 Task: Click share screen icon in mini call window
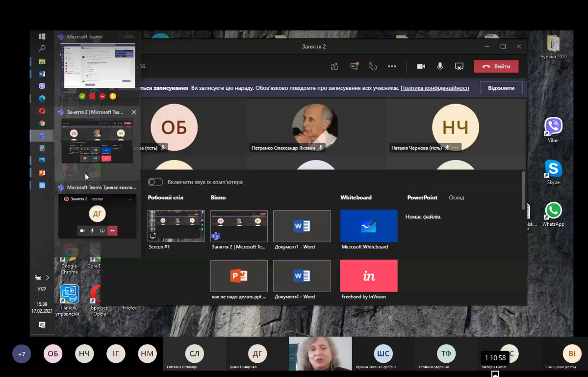click(102, 231)
